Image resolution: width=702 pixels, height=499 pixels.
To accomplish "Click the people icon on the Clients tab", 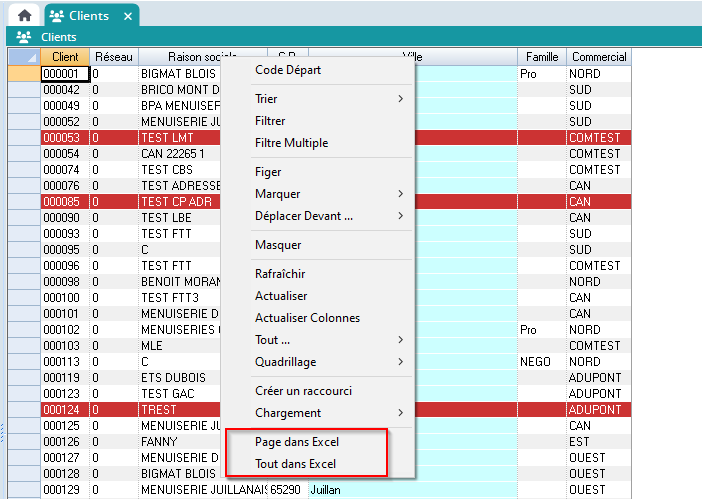I will point(58,16).
